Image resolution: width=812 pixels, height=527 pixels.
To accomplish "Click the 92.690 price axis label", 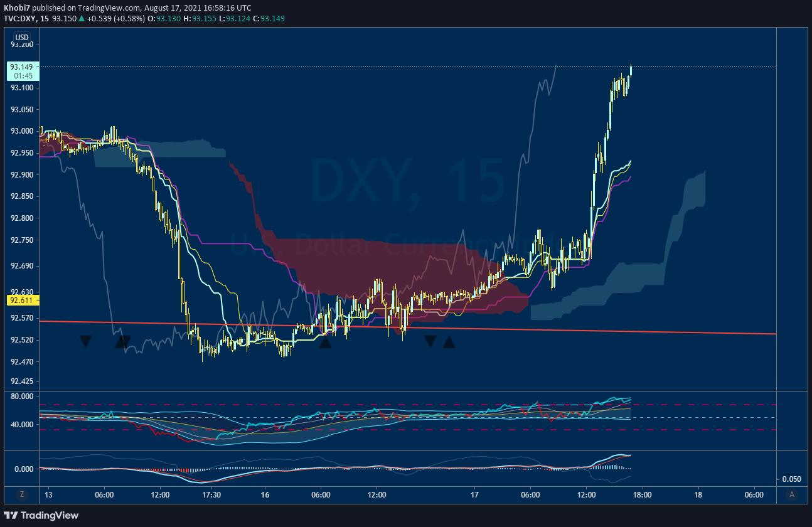I will point(22,266).
